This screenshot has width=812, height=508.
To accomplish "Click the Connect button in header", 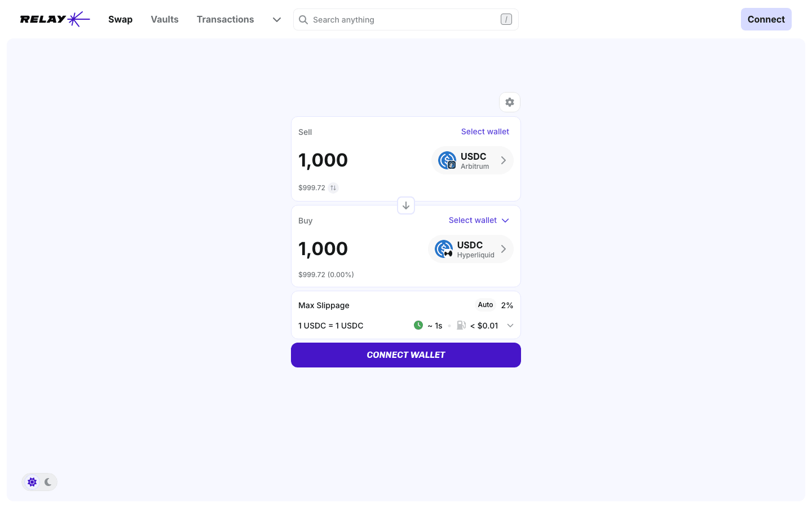I will [x=766, y=19].
